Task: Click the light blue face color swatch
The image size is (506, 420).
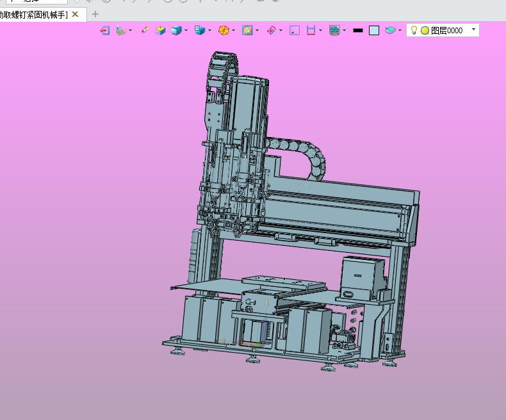Action: click(374, 30)
